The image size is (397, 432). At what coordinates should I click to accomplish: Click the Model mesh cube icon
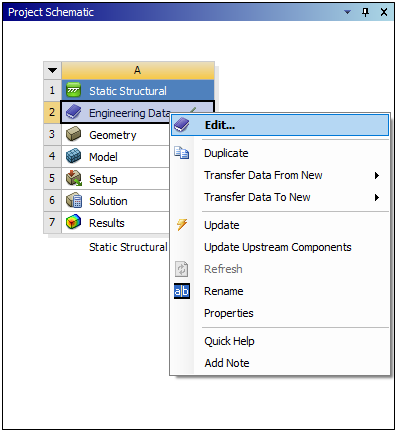[74, 156]
